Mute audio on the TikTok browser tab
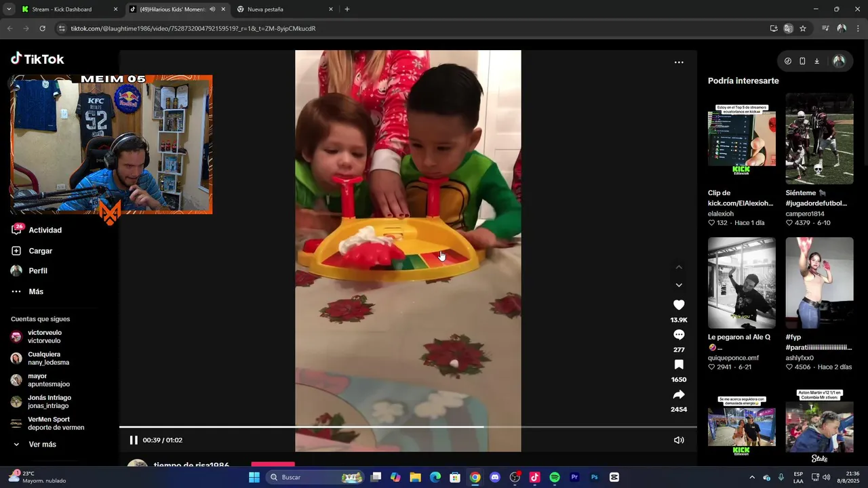Image resolution: width=868 pixels, height=488 pixels. tap(212, 9)
